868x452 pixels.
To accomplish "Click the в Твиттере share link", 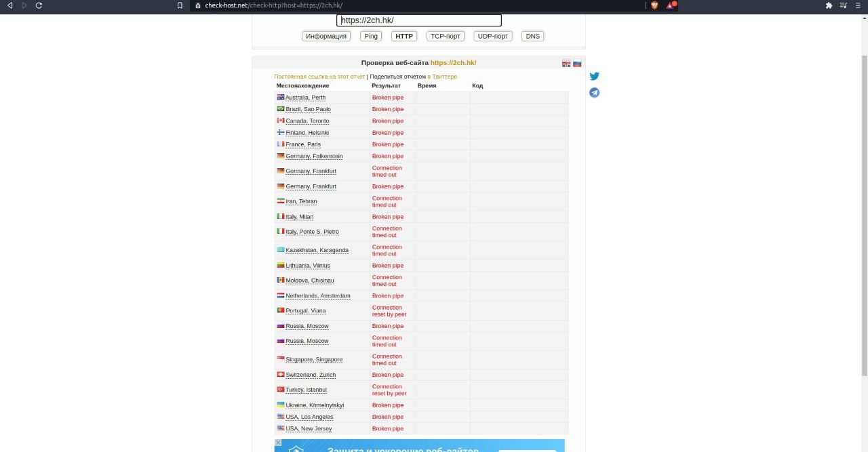I will click(442, 77).
